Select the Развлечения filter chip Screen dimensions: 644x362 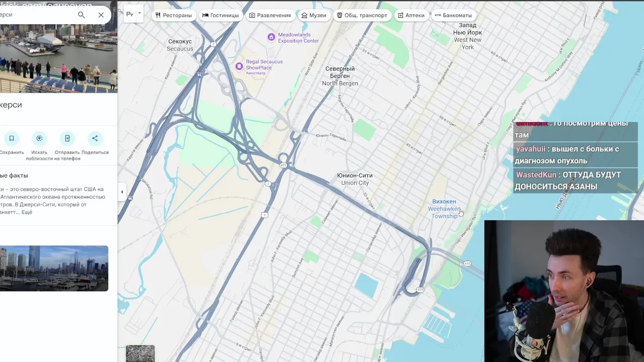point(270,15)
